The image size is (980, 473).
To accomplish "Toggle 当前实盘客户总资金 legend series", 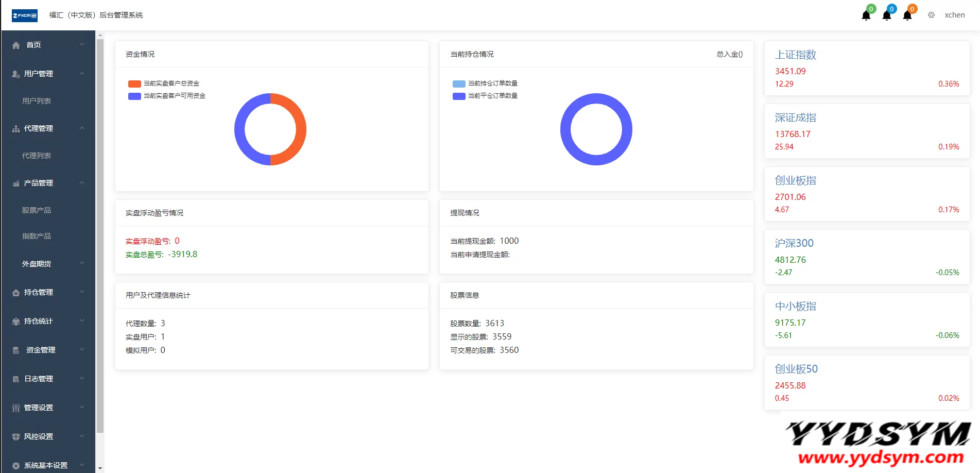I will point(164,83).
